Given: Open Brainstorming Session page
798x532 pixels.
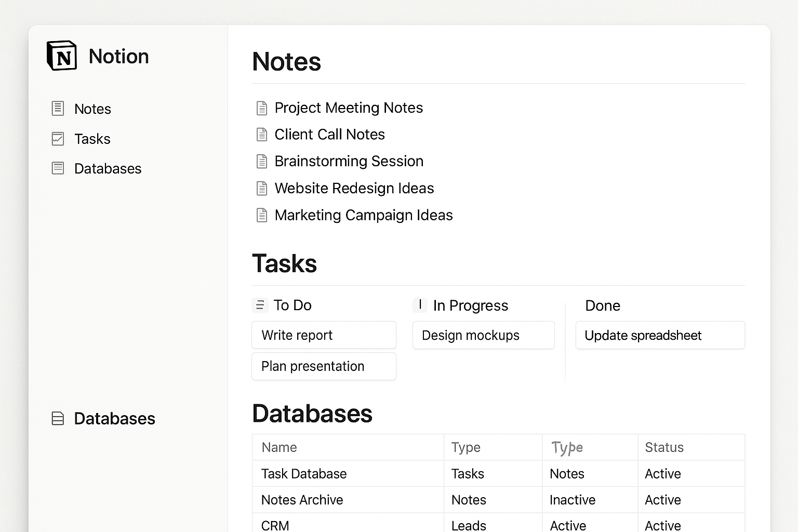Looking at the screenshot, I should 349,161.
